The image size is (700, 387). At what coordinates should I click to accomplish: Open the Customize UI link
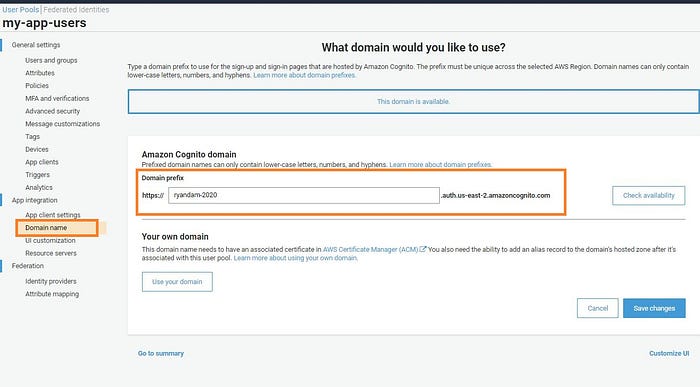click(x=669, y=353)
